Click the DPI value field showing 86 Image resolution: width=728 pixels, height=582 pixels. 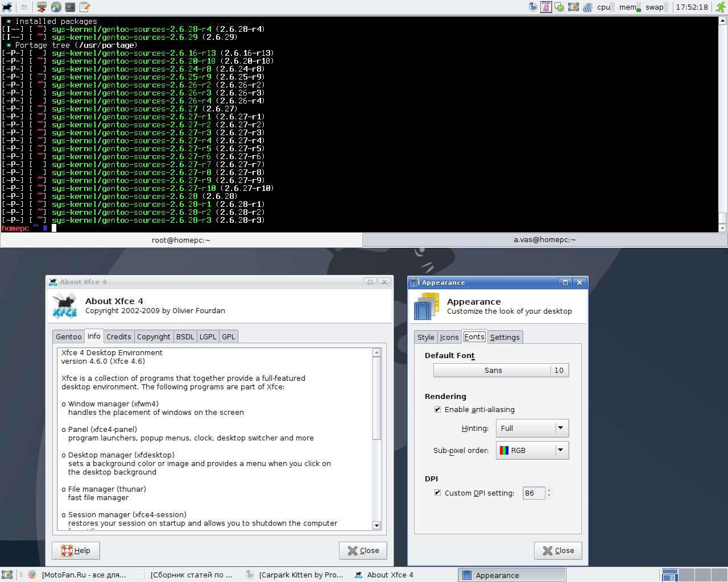click(533, 493)
